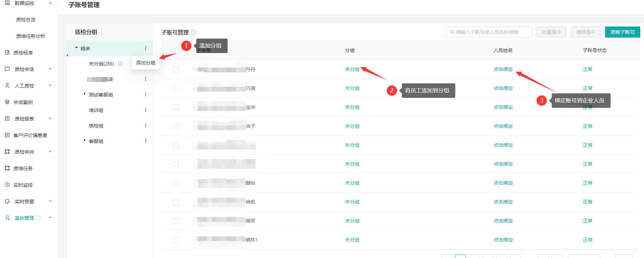Click the 清除选中 button
This screenshot has height=258, width=644.
click(x=586, y=32)
